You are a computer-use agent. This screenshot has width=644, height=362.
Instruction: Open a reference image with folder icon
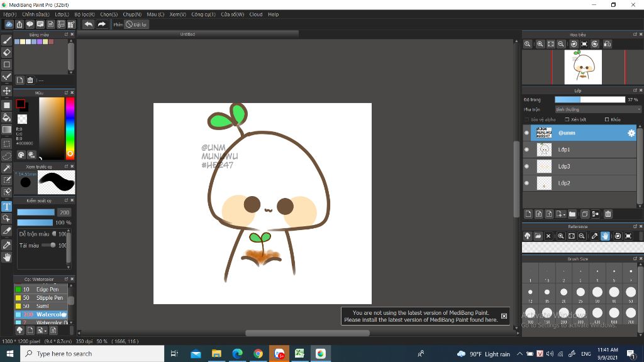(x=538, y=236)
